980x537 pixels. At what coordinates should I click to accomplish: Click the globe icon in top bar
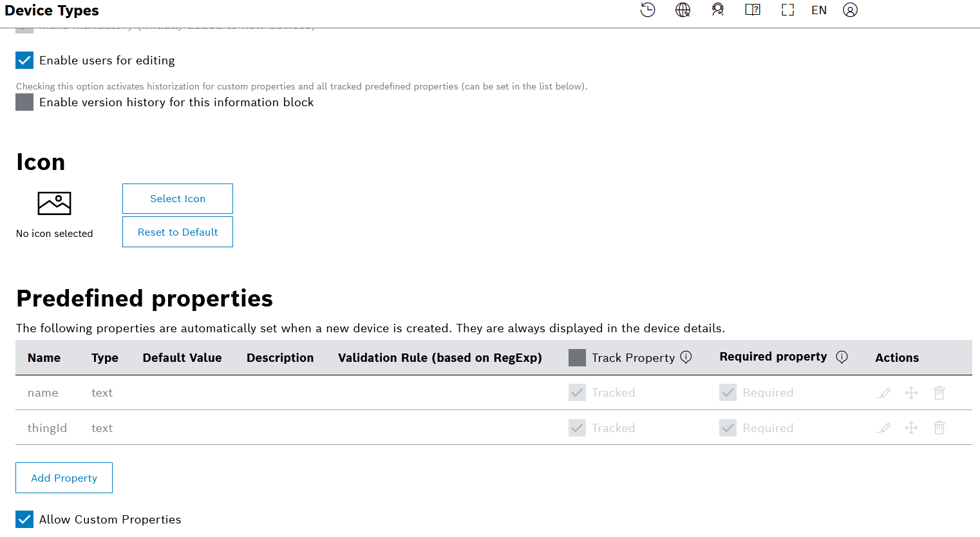coord(683,10)
